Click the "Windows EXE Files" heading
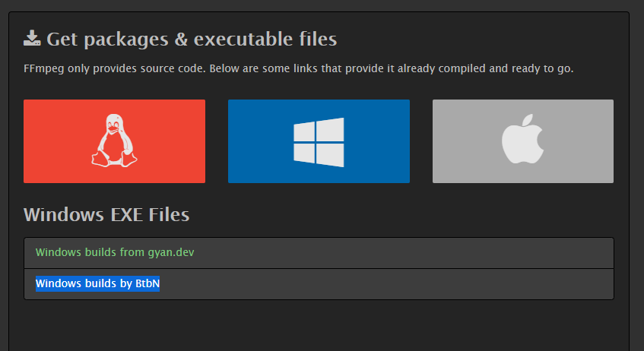Image resolution: width=644 pixels, height=351 pixels. pyautogui.click(x=106, y=215)
